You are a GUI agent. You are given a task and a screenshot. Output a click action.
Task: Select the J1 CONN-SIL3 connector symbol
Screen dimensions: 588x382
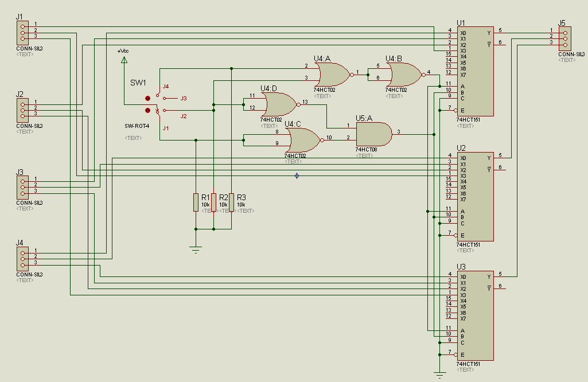pos(22,33)
